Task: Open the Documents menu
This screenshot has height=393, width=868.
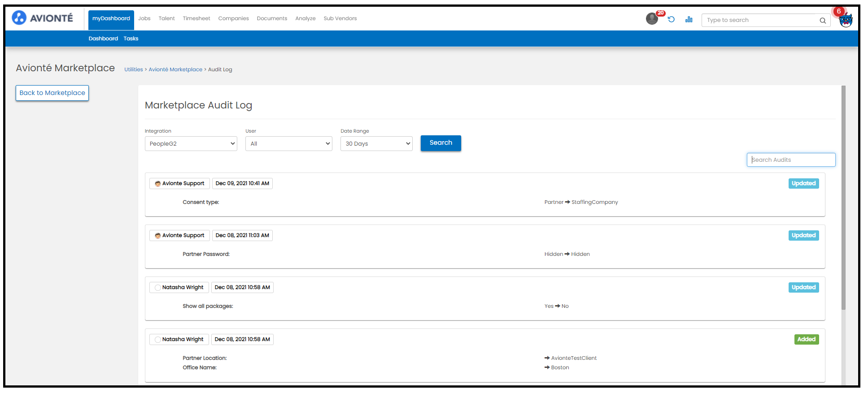Action: click(x=272, y=18)
